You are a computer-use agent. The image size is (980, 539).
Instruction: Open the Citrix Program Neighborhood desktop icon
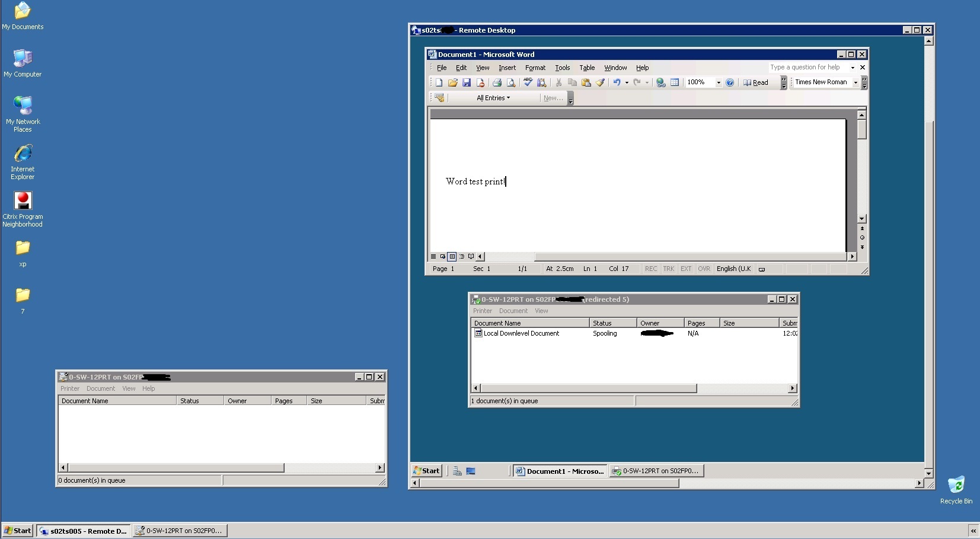point(23,209)
